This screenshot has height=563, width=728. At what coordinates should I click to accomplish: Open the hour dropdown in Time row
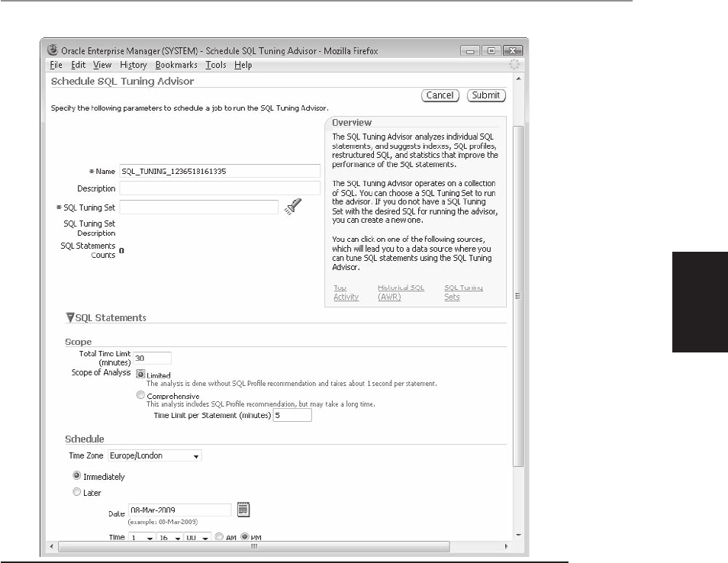(142, 537)
